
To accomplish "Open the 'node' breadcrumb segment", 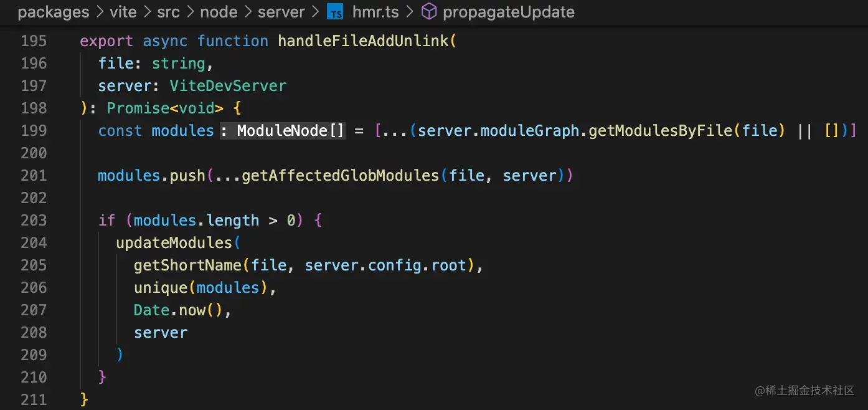I will (x=219, y=12).
